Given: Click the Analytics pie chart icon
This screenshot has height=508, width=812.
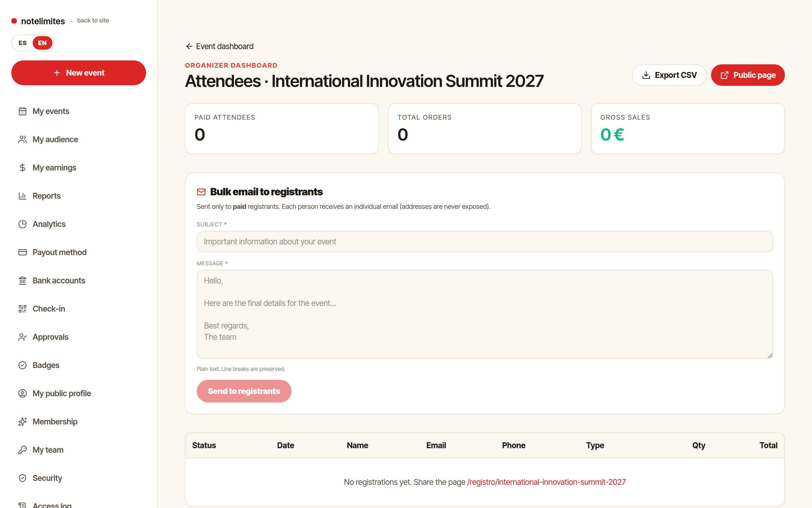Looking at the screenshot, I should [23, 224].
